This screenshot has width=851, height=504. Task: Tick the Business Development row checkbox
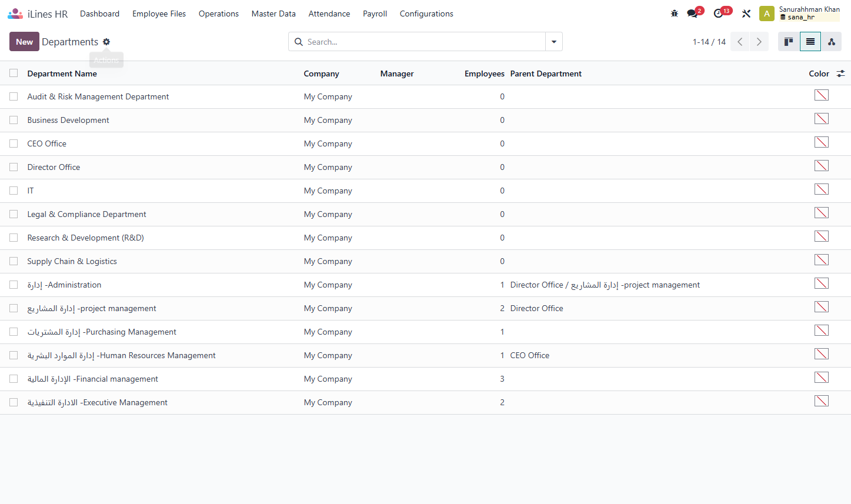pos(14,120)
